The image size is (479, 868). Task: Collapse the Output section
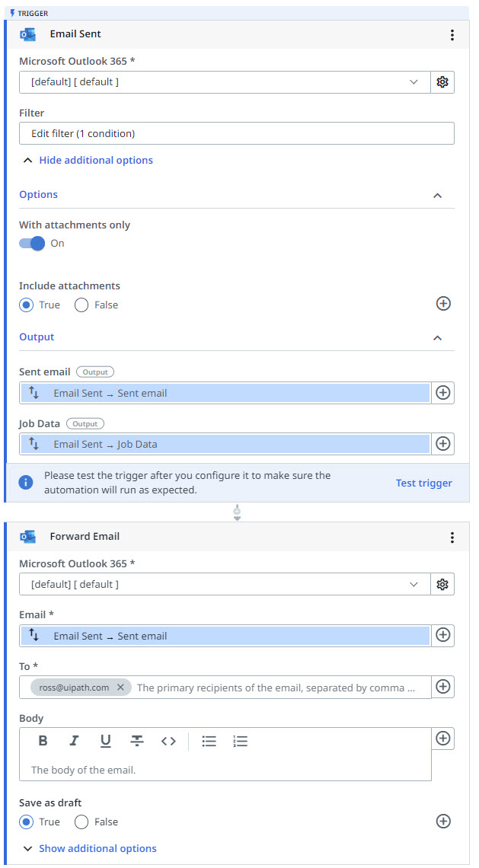click(437, 337)
